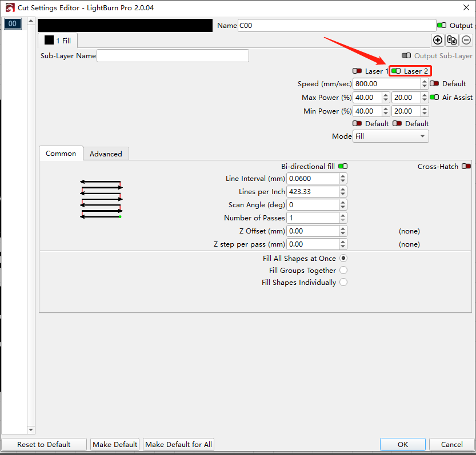Screen dimensions: 476x455
Task: Switch to the Advanced tab
Action: [x=106, y=154]
